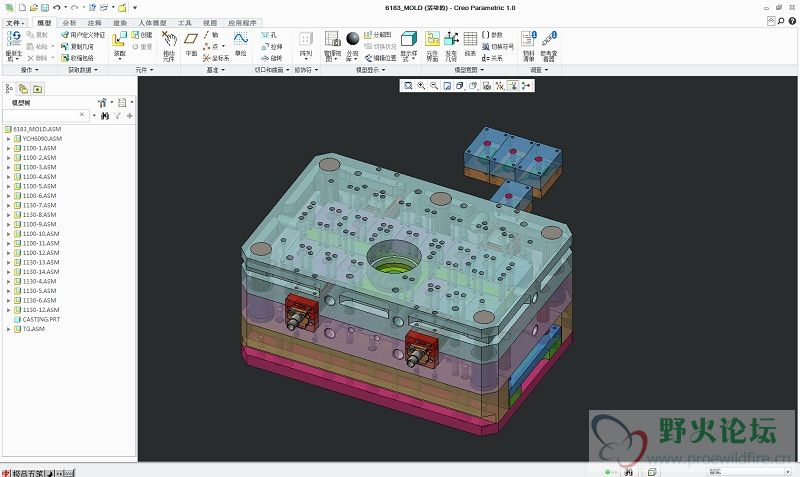Switch to the 渲染 (Render) tab
The height and width of the screenshot is (477, 800).
120,23
